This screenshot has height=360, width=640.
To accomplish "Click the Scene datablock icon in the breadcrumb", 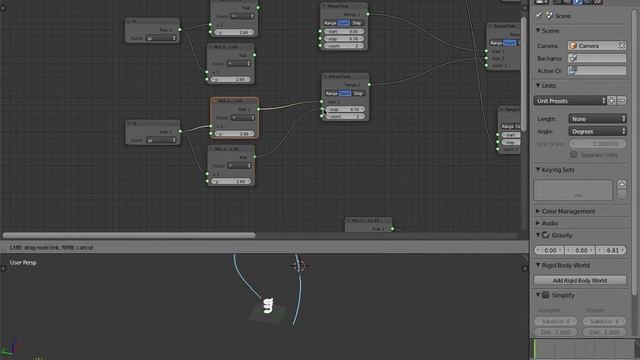I will (549, 16).
